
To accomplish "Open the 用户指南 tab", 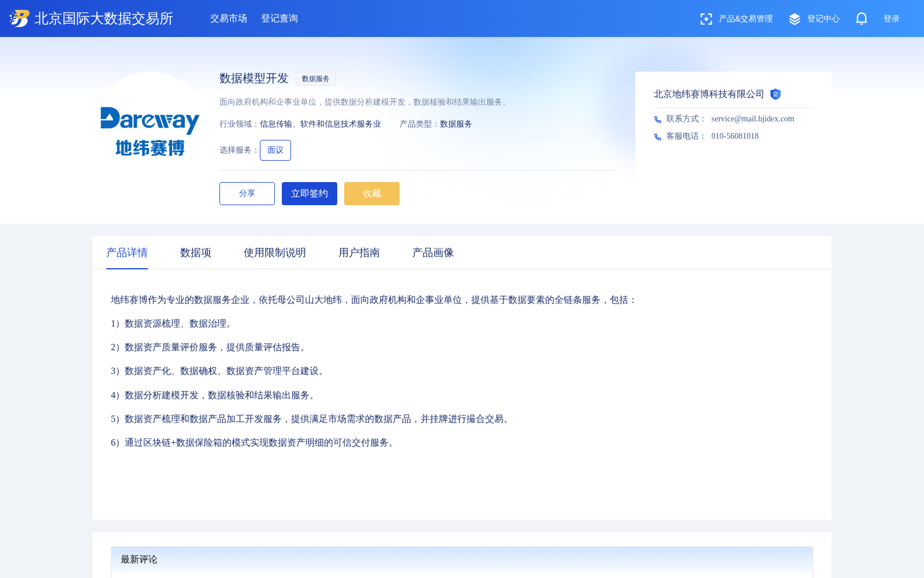I will tap(359, 253).
